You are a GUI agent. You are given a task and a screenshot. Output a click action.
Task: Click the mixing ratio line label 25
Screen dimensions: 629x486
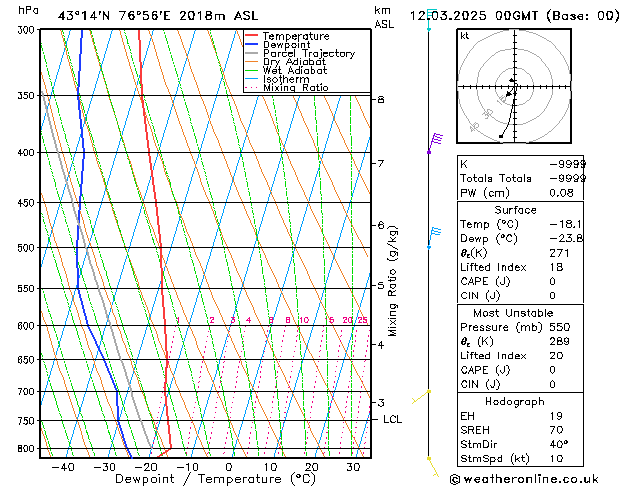coord(363,320)
